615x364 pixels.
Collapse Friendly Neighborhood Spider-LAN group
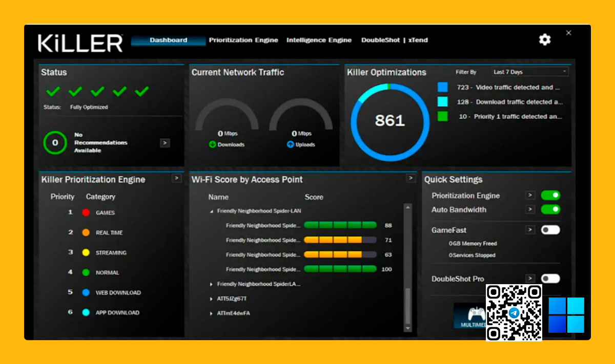[211, 211]
